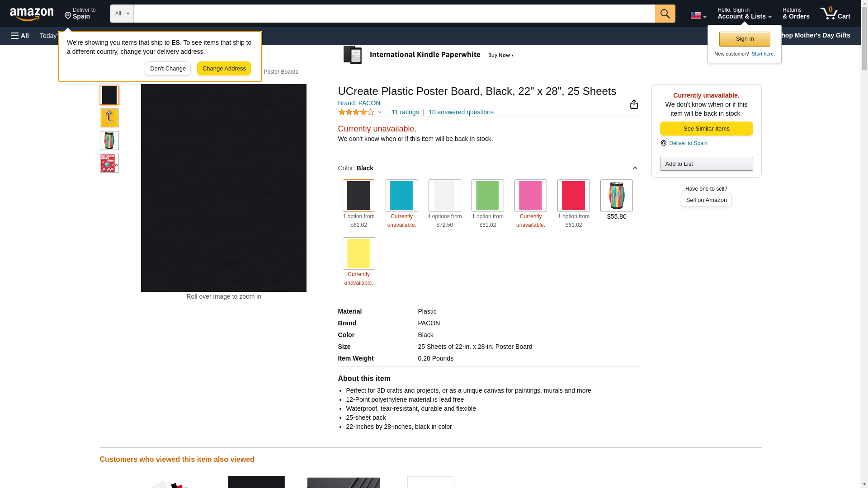Click the Amazon logo
Screen dimensions: 868x488
[x=32, y=14]
